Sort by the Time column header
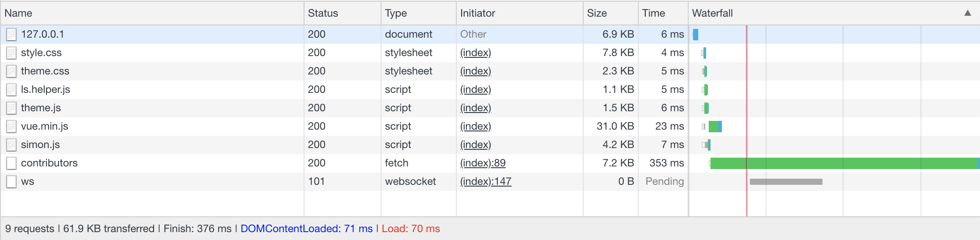 [653, 13]
